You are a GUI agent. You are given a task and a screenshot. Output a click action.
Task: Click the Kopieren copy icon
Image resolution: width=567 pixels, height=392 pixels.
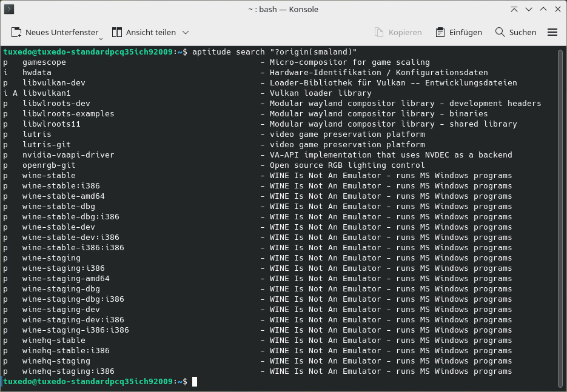tap(378, 33)
